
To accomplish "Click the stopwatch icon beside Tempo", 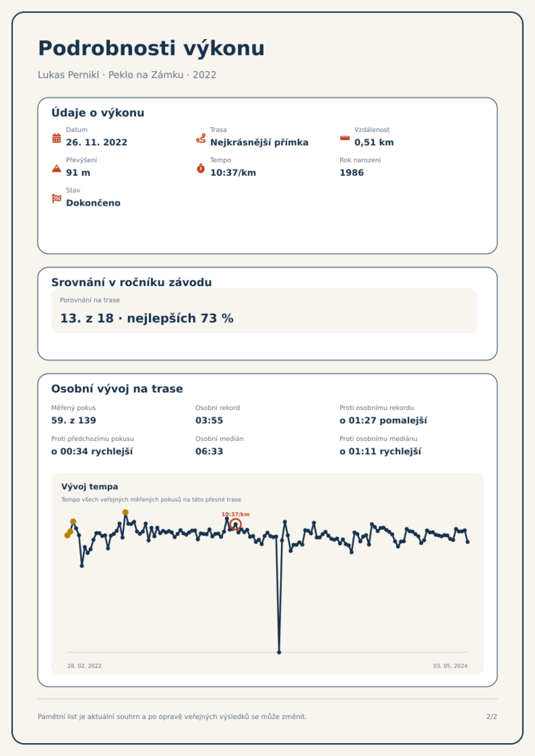I will (x=201, y=168).
